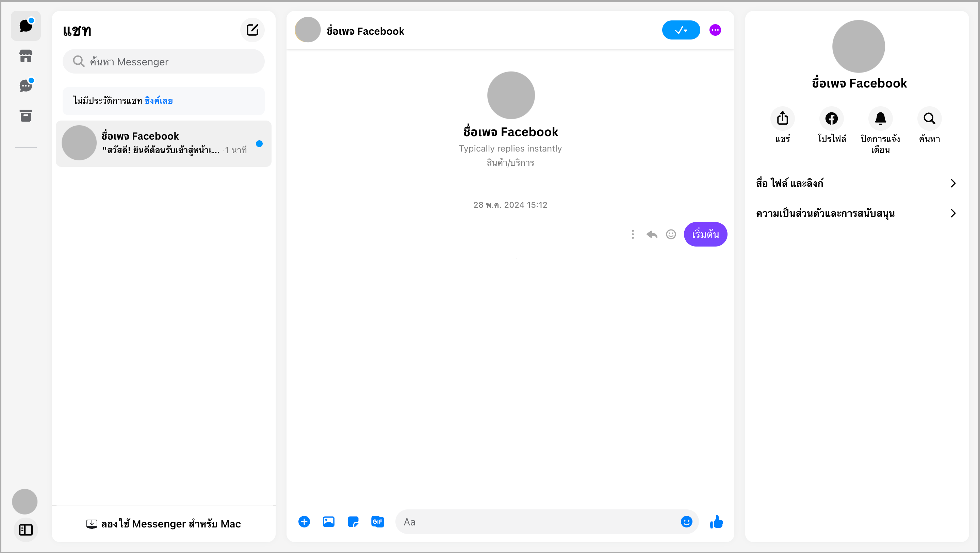Open the Marketplace storefront icon
This screenshot has width=980, height=553.
pyautogui.click(x=26, y=56)
